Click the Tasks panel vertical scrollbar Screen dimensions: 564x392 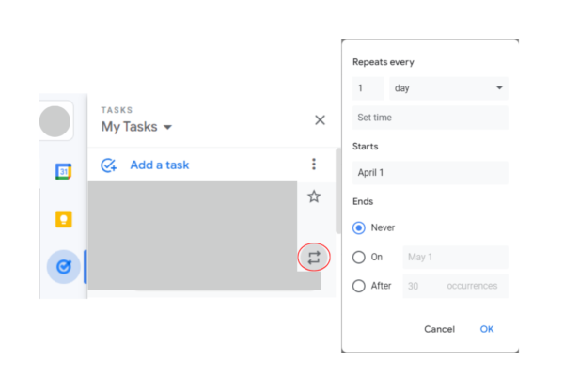[x=337, y=191]
